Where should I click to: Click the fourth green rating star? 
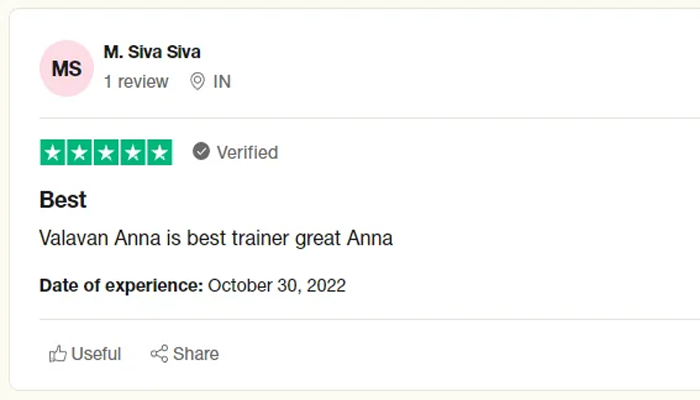pyautogui.click(x=132, y=153)
